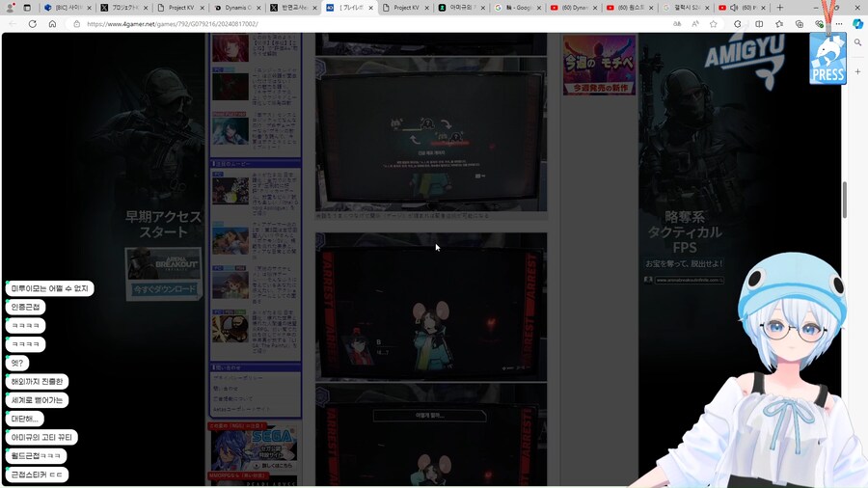Click the browser refresh button
Viewport: 868px width, 488px height.
pos(32,24)
